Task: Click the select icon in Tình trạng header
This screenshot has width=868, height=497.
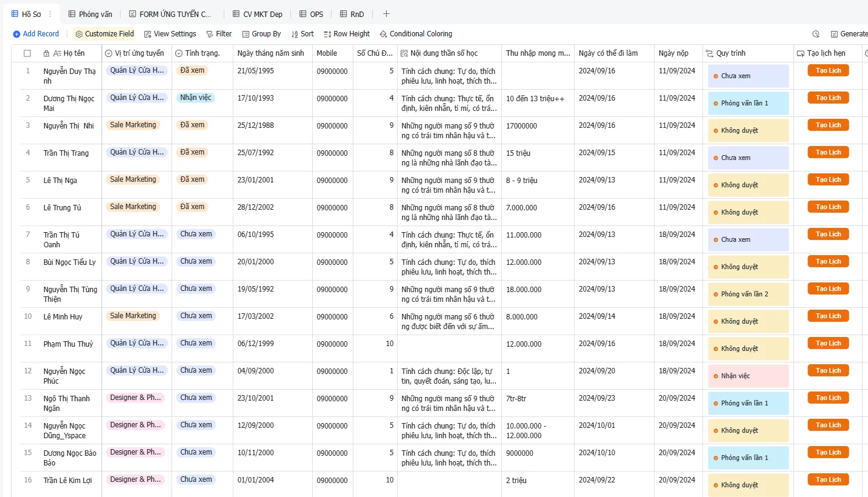Action: pyautogui.click(x=179, y=53)
